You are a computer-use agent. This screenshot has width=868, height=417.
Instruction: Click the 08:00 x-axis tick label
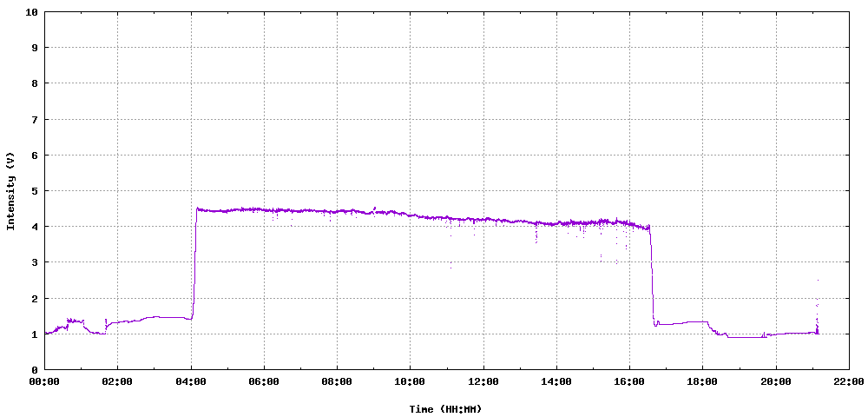point(337,381)
